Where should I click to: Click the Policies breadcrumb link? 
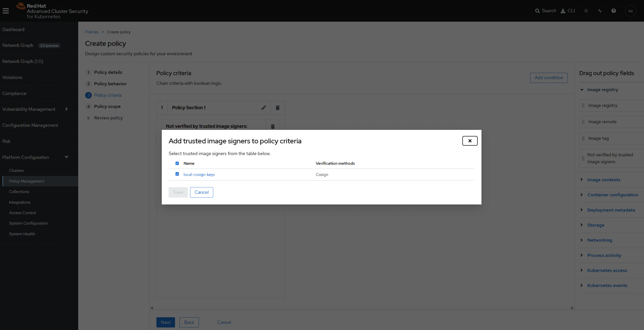[92, 32]
